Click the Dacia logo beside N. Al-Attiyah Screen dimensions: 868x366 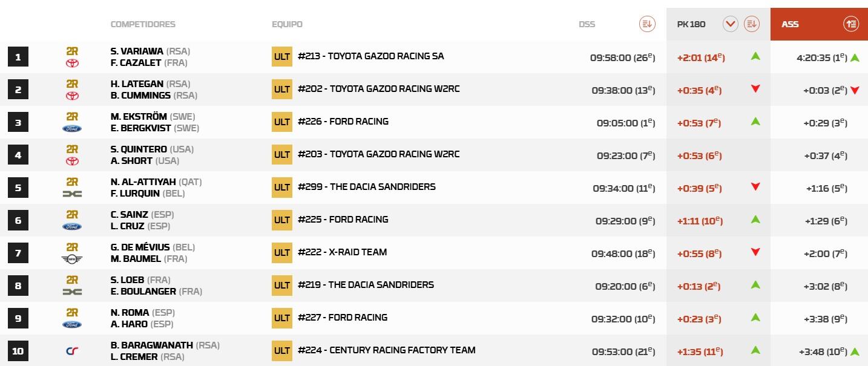pyautogui.click(x=72, y=194)
